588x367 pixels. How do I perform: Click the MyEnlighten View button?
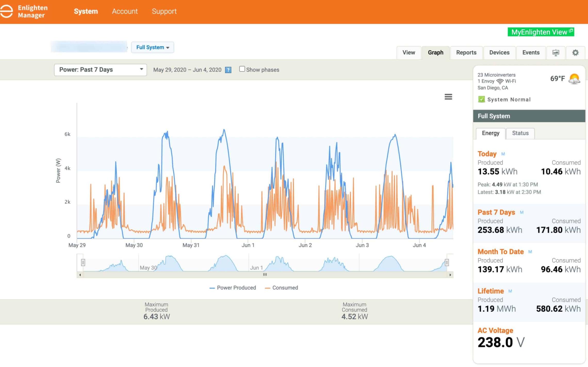(541, 32)
